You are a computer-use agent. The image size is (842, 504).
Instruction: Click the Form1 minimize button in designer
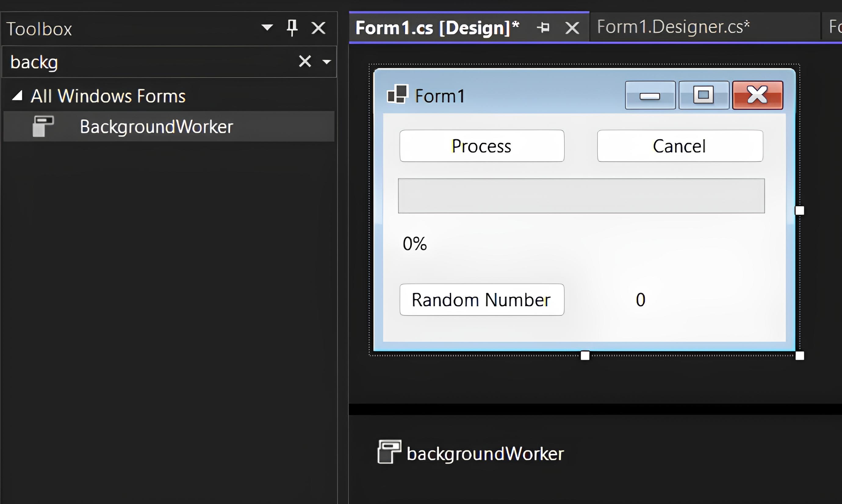pyautogui.click(x=650, y=95)
